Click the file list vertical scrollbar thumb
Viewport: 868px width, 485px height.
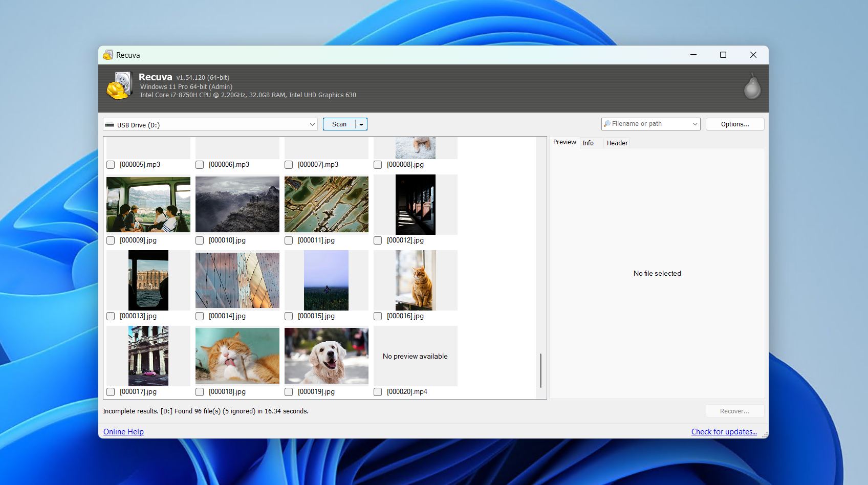click(x=540, y=370)
